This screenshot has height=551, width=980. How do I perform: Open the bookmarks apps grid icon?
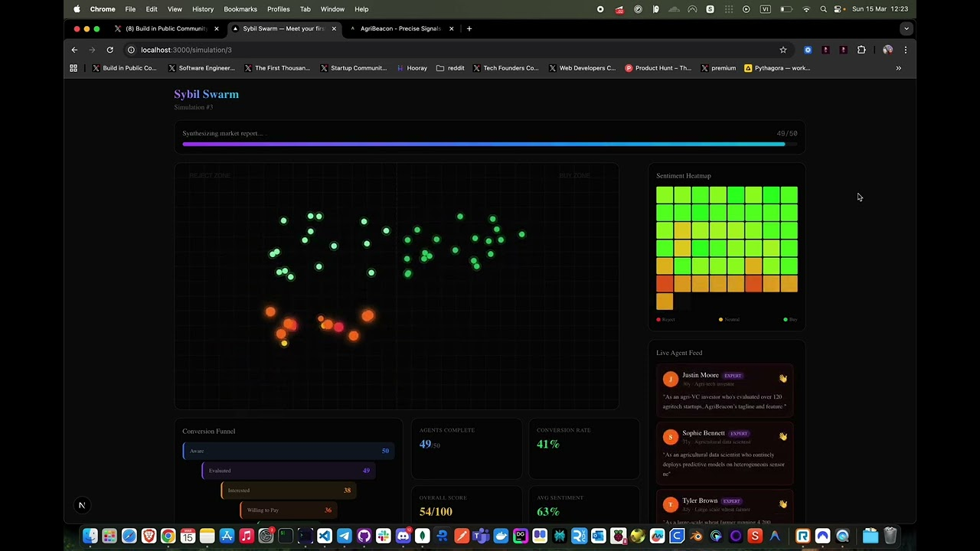73,68
